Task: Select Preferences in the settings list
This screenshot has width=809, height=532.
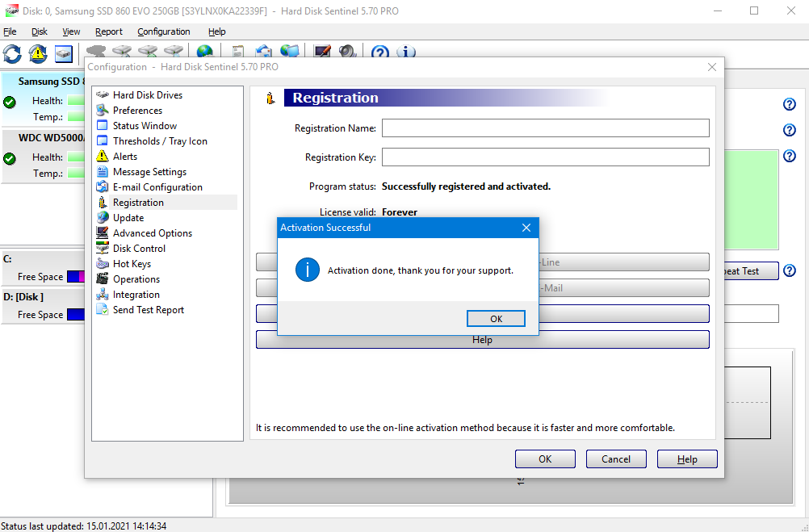Action: pyautogui.click(x=137, y=111)
